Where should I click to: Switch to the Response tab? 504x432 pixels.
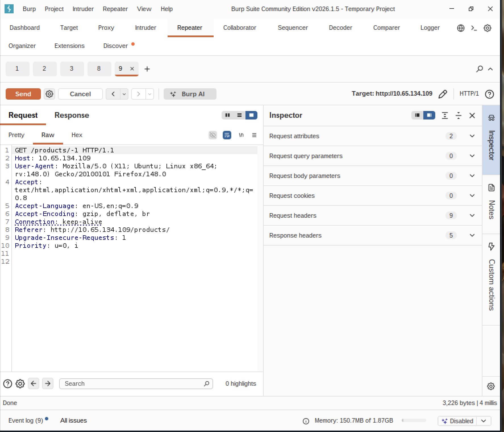click(72, 115)
